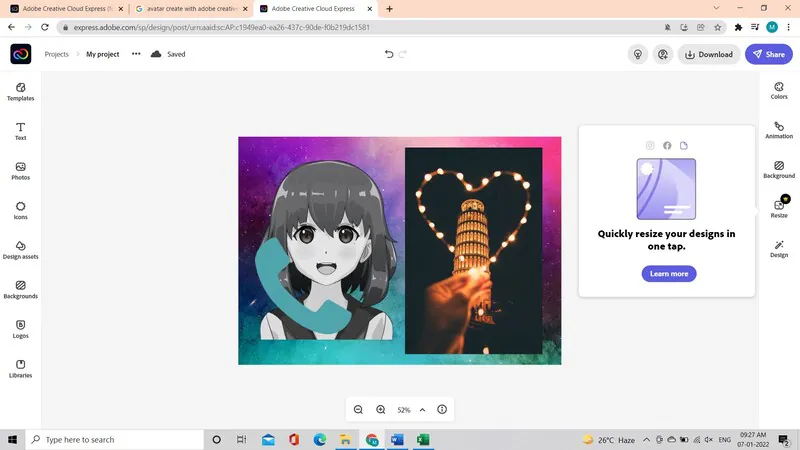Open the Libraries panel
The image size is (800, 450).
[x=20, y=368]
